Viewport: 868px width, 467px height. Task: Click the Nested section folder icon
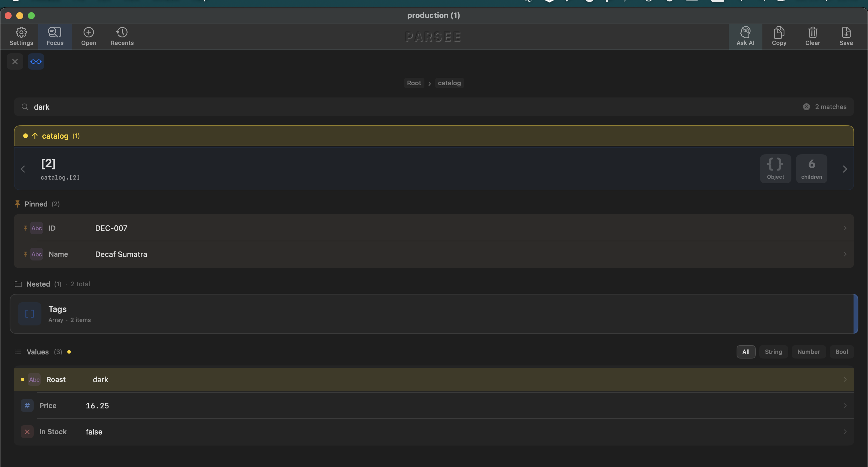click(x=18, y=284)
